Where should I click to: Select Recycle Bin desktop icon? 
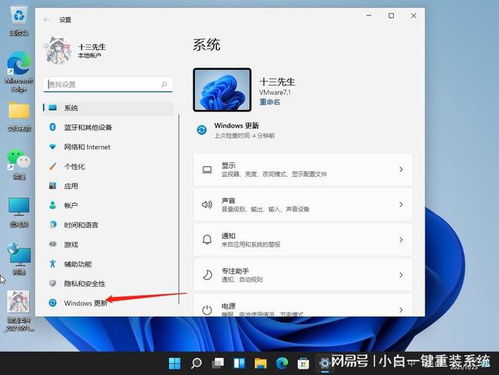point(19,22)
